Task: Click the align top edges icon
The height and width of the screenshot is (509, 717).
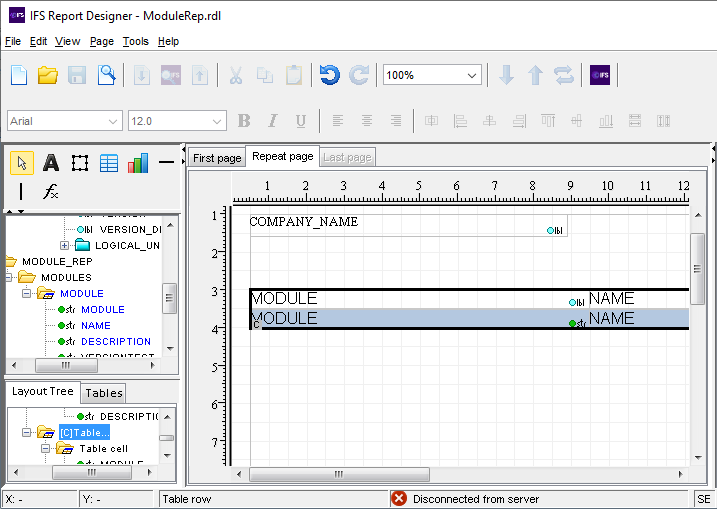Action: (x=548, y=121)
